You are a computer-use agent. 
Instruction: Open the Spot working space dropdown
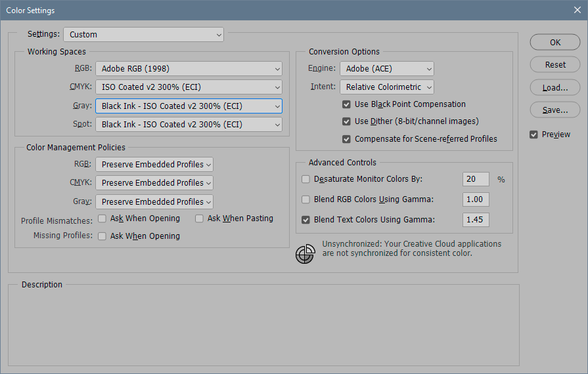189,124
